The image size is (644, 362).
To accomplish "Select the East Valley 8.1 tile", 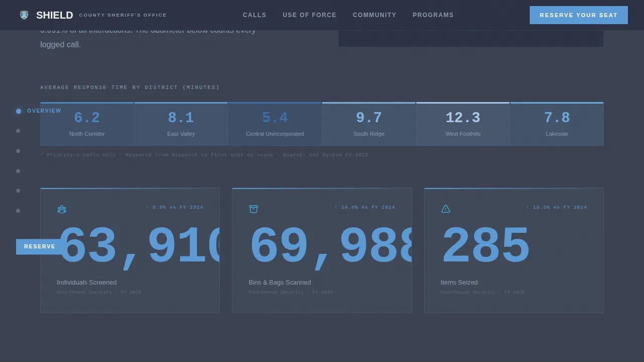I will pos(181,124).
